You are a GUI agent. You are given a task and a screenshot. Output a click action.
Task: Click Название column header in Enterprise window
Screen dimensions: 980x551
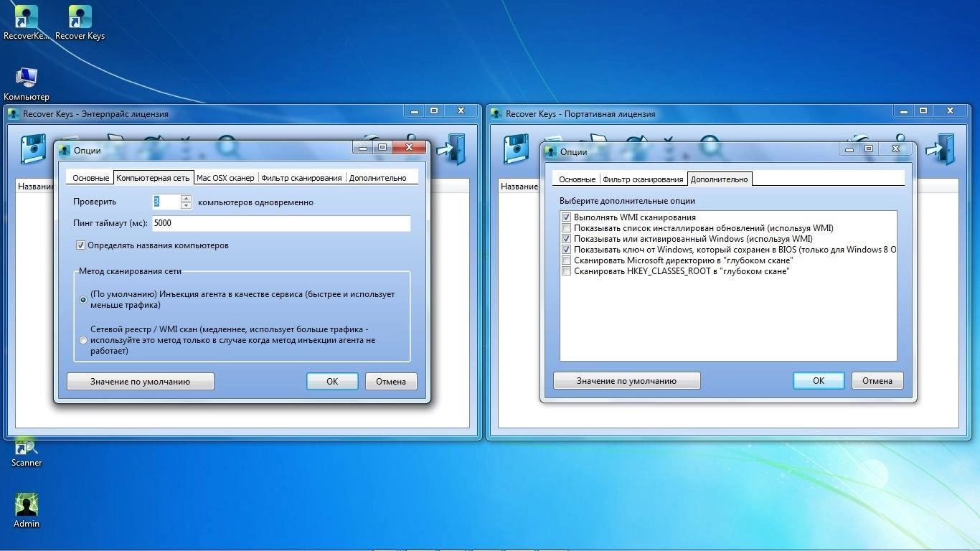click(37, 186)
